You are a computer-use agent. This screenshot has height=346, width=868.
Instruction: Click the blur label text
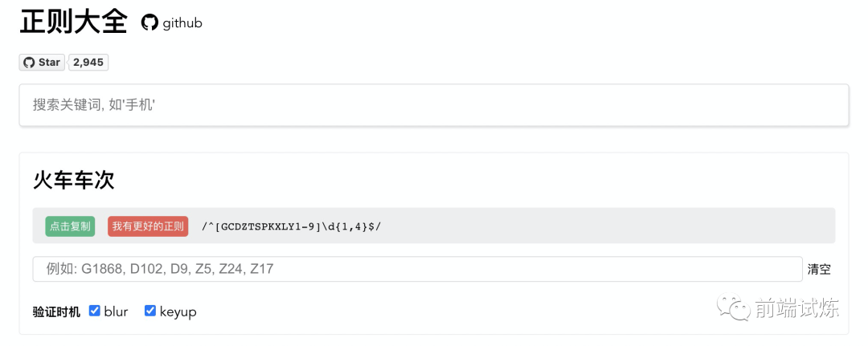click(x=116, y=311)
